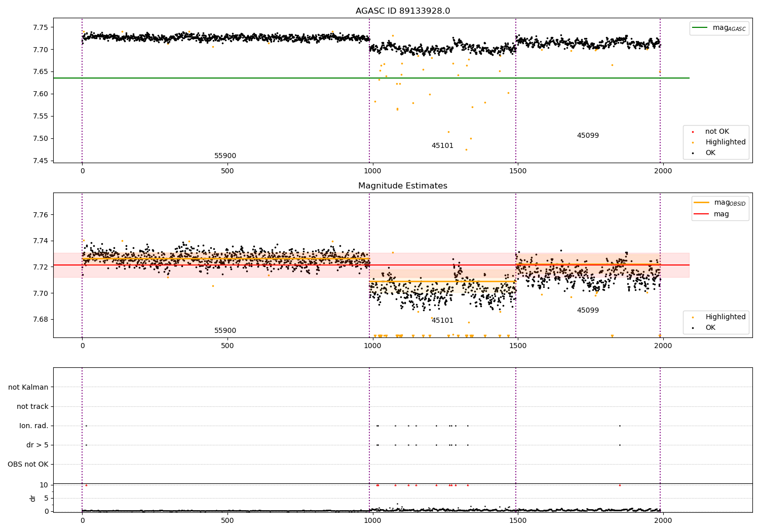This screenshot has width=760, height=532.
Task: Click the 'OBS not OK' row label
Action: [x=28, y=465]
